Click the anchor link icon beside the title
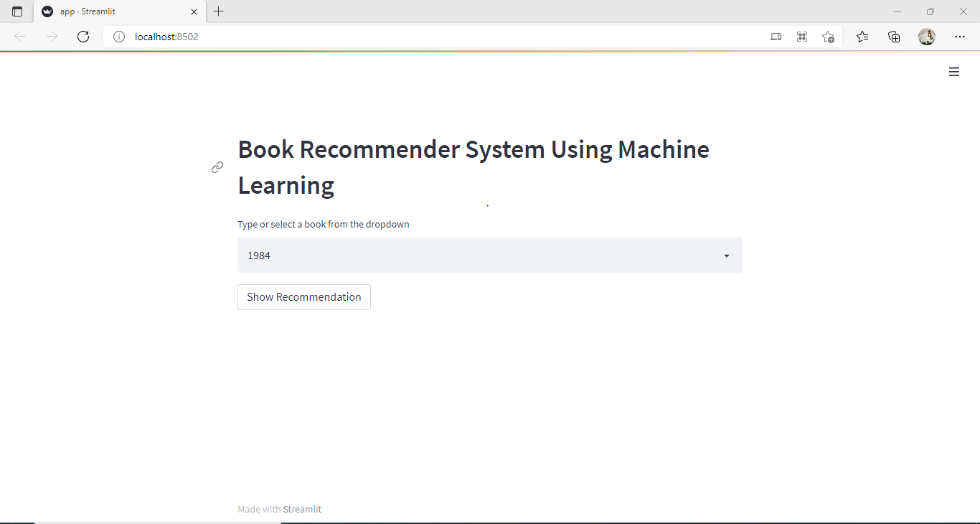980x524 pixels. click(217, 167)
